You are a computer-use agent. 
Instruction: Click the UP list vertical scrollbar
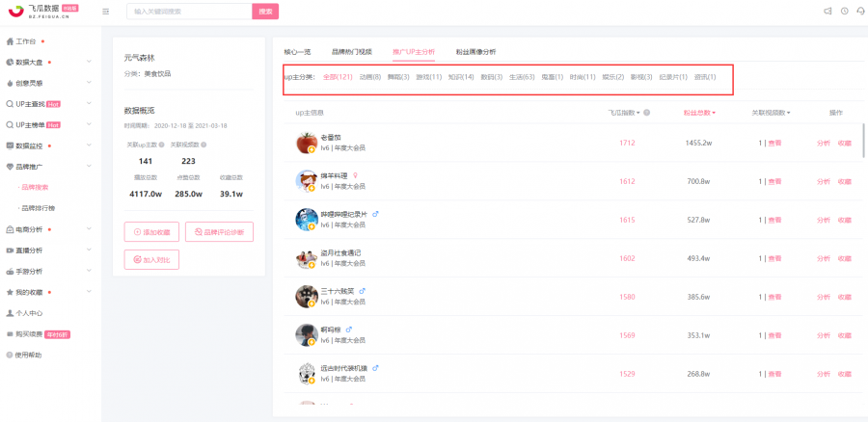tap(863, 141)
